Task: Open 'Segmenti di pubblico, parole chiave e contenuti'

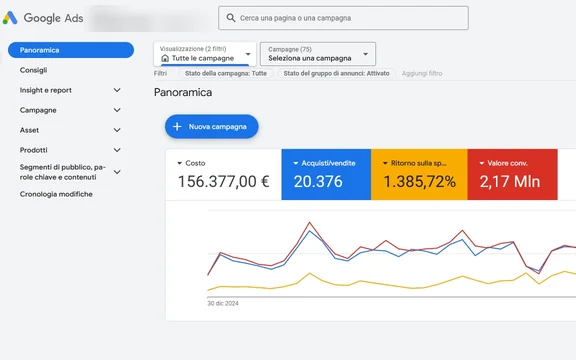Action: tap(62, 172)
